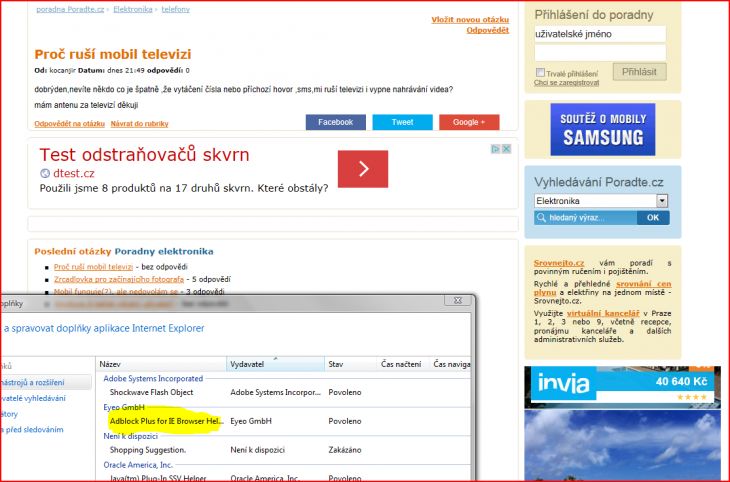Open Vložit novou otázku link
730x482 pixels.
[470, 20]
